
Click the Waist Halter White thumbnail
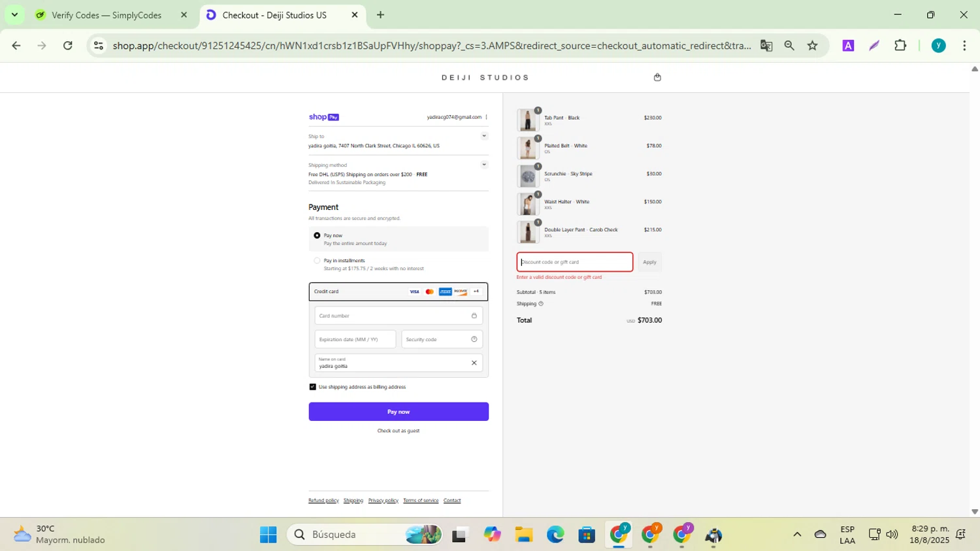point(528,205)
